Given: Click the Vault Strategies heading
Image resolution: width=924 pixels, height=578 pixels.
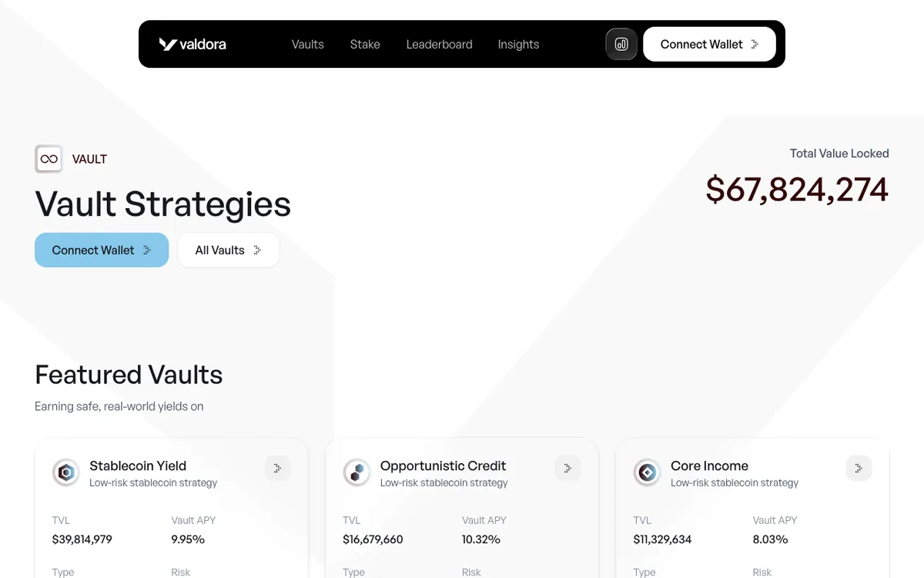Looking at the screenshot, I should coord(163,203).
